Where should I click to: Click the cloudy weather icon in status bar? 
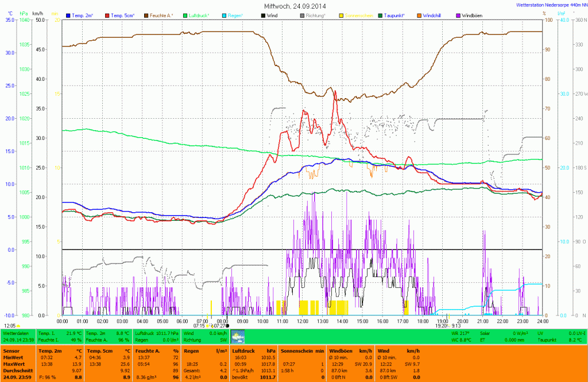pos(237,337)
